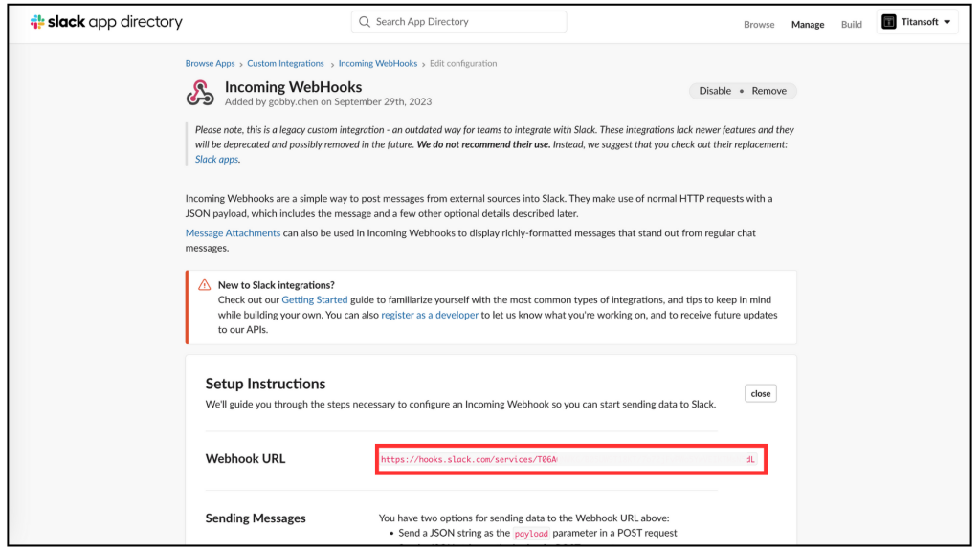This screenshot has height=551, width=980.
Task: Go to Custom Integrations breadcrumb
Action: point(285,64)
